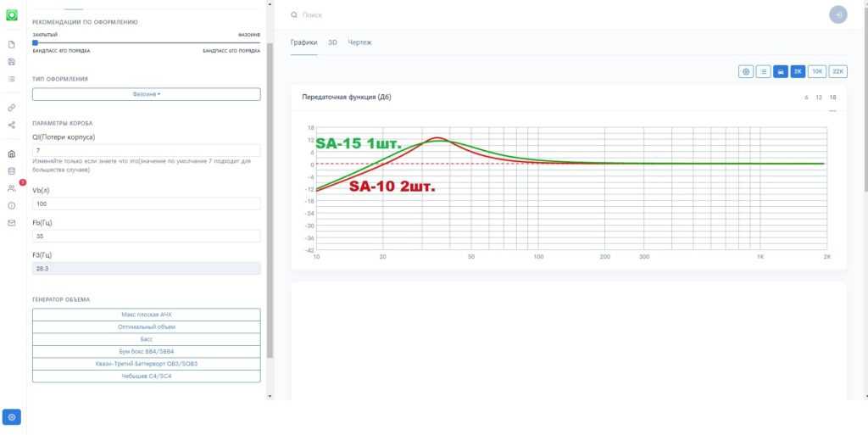Expand the Фазоинв enclosure type dropdown

[x=146, y=94]
